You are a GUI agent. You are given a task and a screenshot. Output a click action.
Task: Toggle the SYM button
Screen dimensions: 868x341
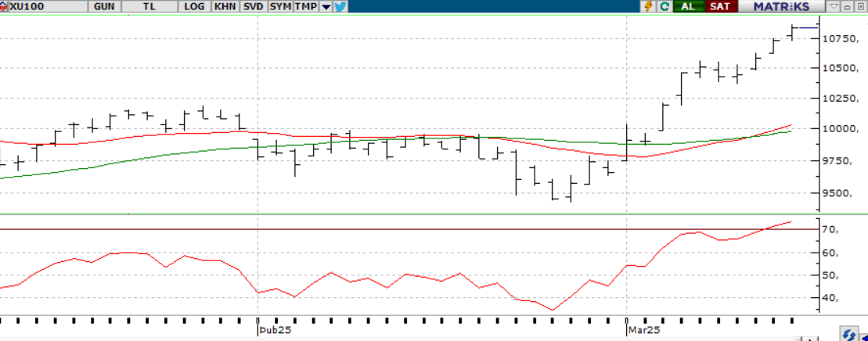pyautogui.click(x=280, y=6)
